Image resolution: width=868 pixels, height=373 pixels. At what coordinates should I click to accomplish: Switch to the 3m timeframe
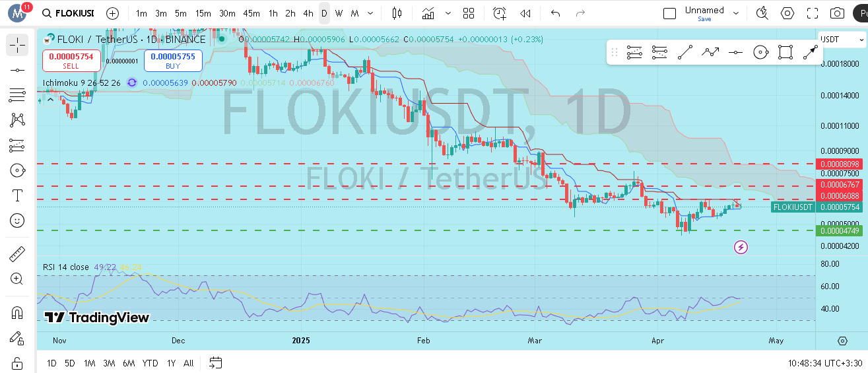[161, 13]
